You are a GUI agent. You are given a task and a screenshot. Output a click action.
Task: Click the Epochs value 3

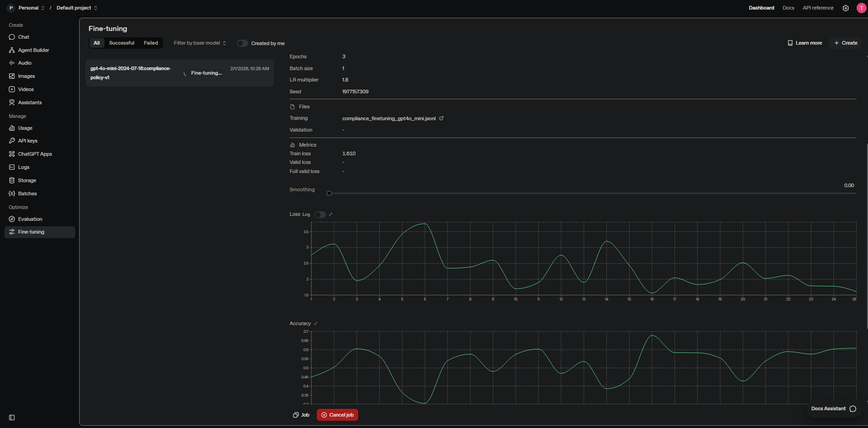coord(344,57)
